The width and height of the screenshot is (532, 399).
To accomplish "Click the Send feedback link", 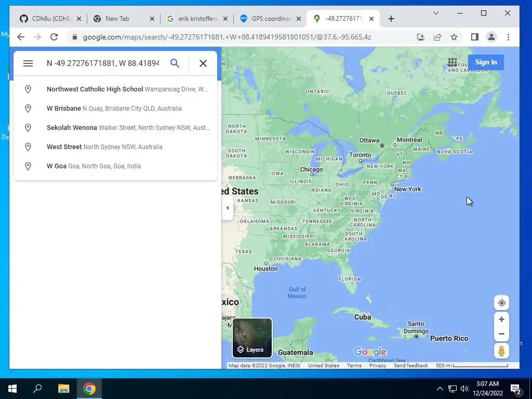I will click(411, 366).
